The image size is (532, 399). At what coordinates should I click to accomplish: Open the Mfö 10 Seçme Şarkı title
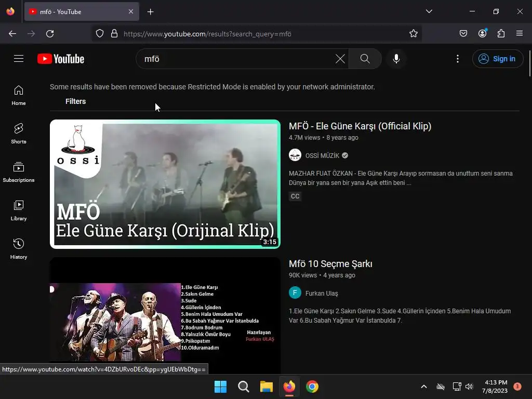pos(330,263)
